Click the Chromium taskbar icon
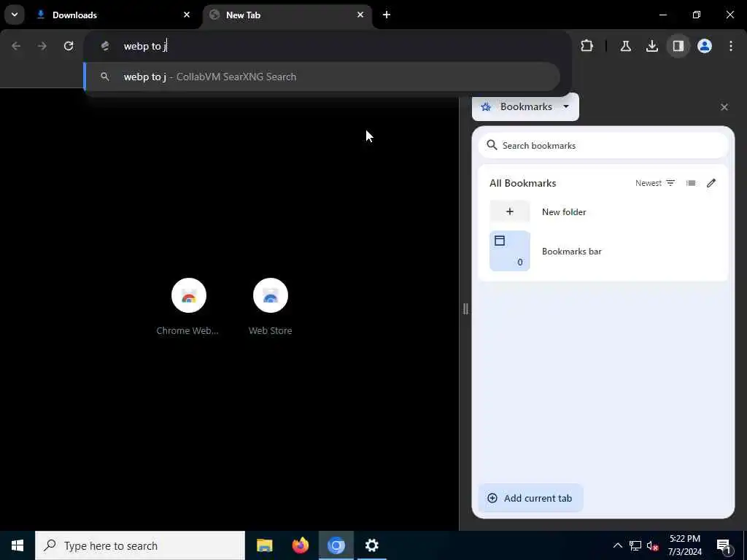Image resolution: width=747 pixels, height=560 pixels. (336, 545)
